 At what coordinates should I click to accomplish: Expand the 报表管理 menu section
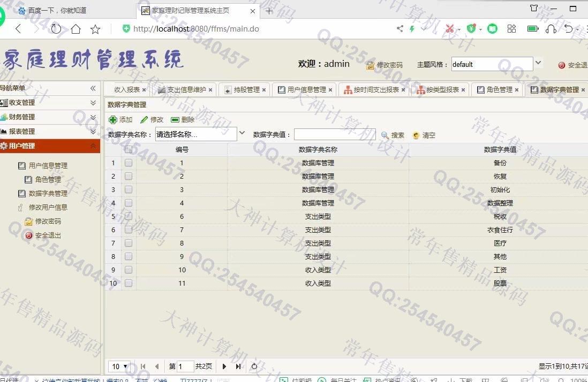coord(93,132)
